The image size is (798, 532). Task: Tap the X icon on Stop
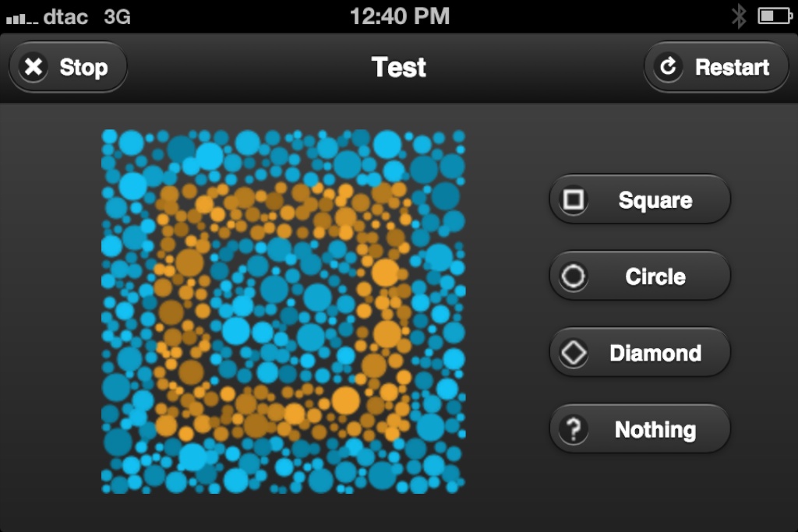(34, 67)
